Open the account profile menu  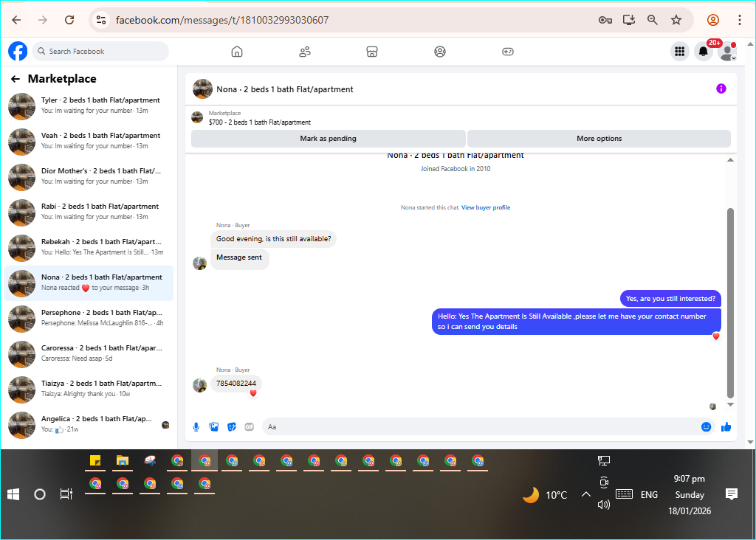click(727, 51)
